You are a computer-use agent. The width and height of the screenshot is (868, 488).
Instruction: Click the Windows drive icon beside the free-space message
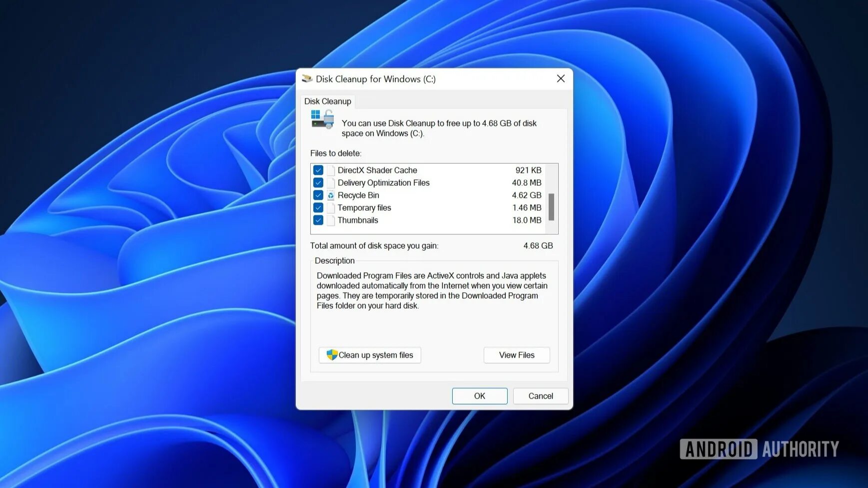coord(322,120)
